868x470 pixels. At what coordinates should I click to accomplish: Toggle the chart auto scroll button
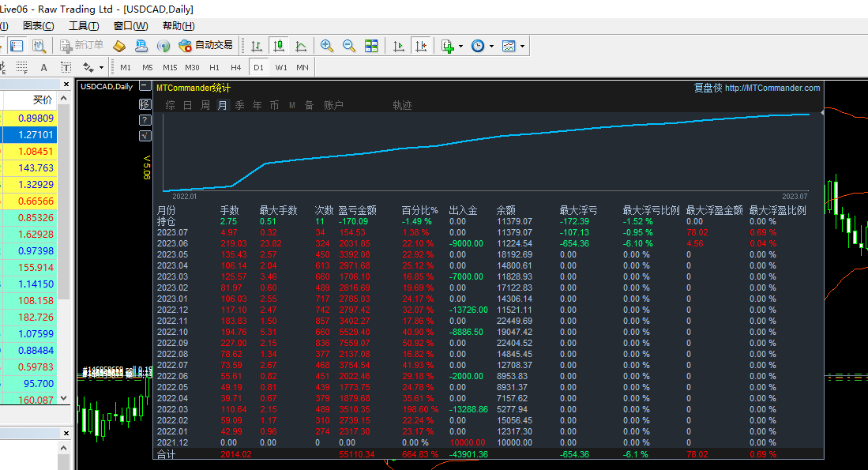pos(399,46)
